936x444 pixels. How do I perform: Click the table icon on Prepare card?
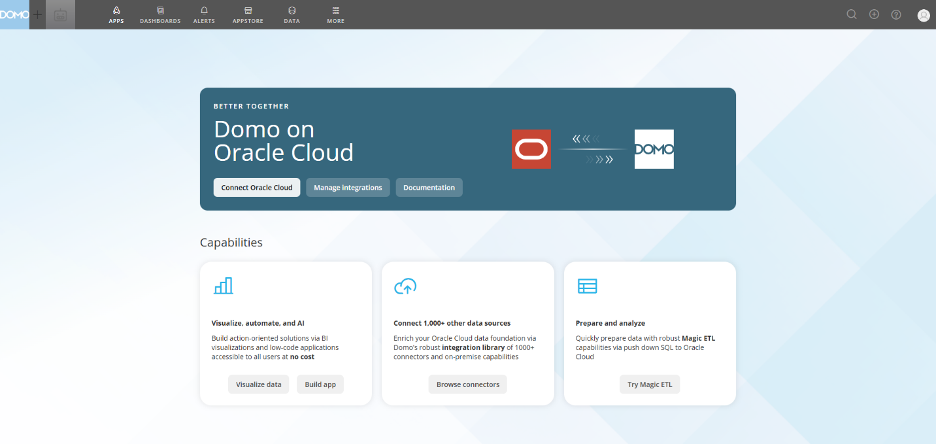[587, 286]
